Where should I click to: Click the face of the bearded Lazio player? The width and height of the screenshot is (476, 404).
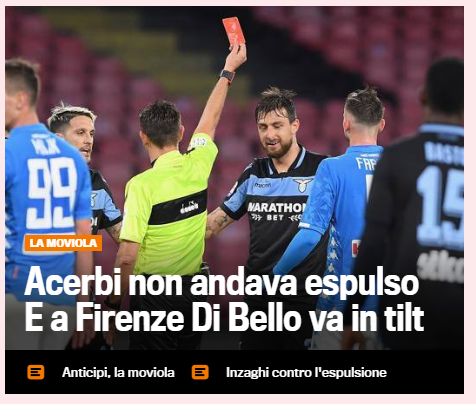coord(277,133)
